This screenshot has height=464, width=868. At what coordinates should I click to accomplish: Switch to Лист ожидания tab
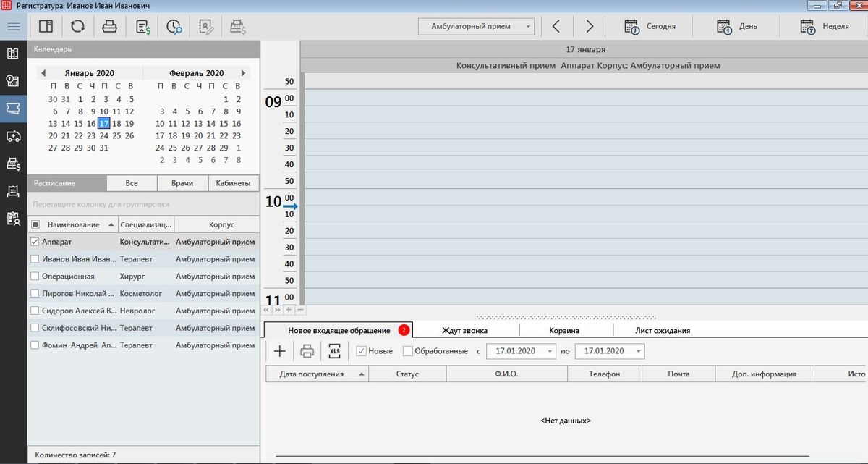(x=662, y=330)
